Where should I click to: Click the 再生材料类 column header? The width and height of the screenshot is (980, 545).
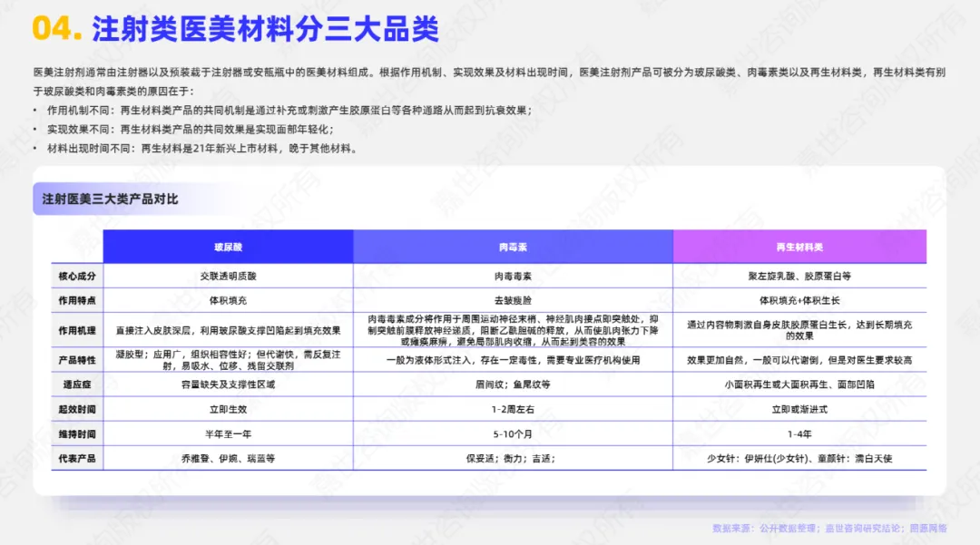click(x=799, y=247)
